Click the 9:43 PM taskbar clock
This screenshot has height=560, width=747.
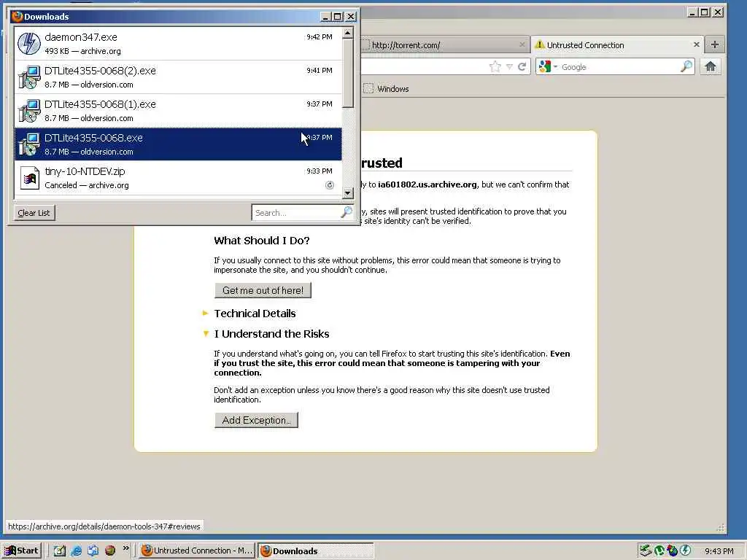coord(719,551)
